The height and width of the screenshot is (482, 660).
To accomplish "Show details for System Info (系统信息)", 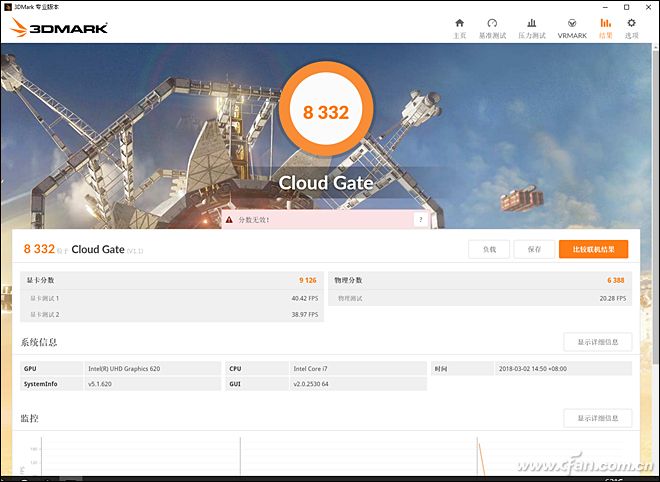I will [598, 342].
